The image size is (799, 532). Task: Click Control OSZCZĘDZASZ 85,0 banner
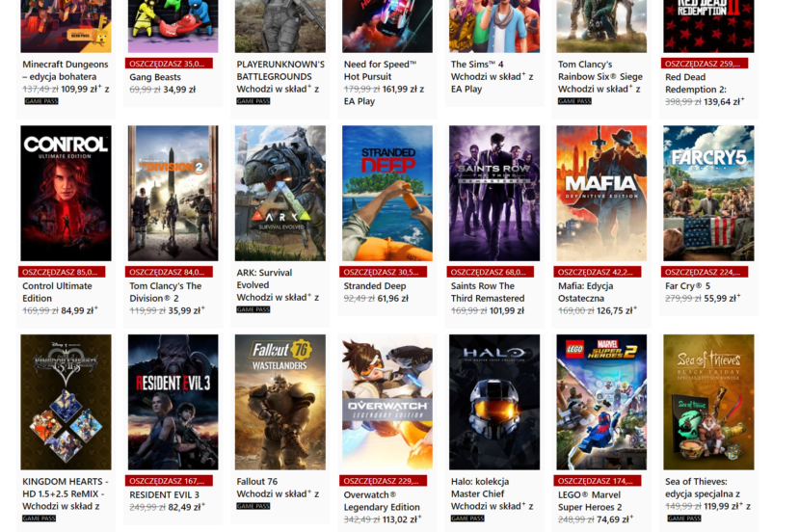(62, 272)
